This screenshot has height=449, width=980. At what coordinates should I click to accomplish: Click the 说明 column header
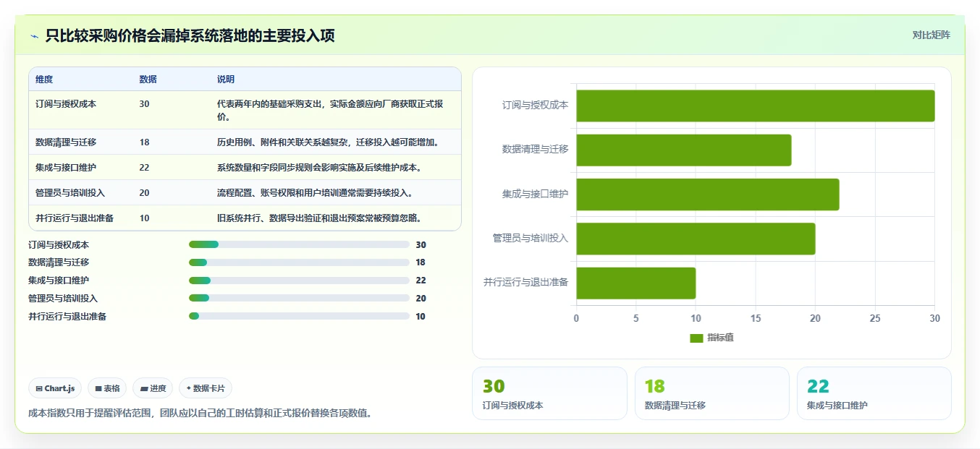pyautogui.click(x=226, y=80)
